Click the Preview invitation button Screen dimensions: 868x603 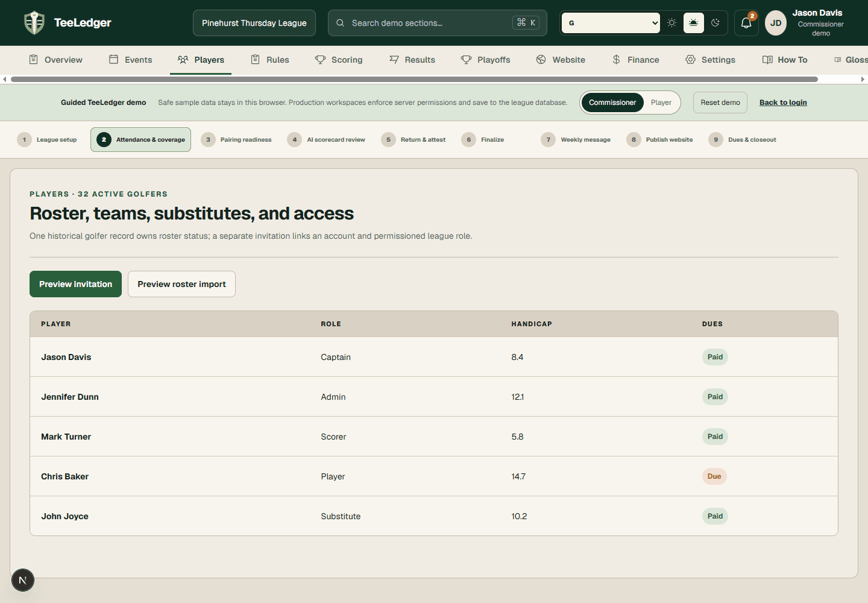75,284
